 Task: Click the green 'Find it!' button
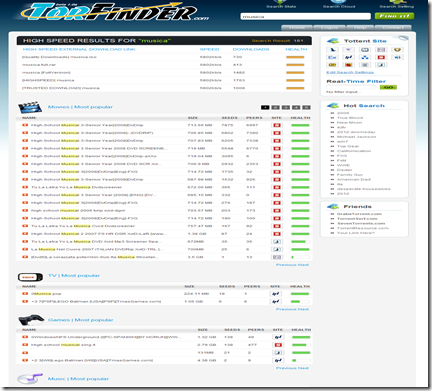[394, 16]
